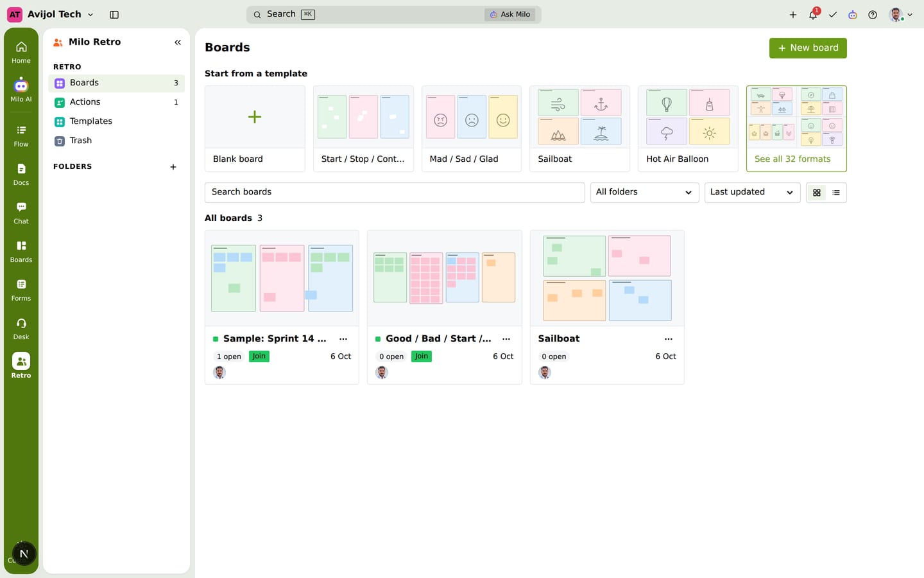Image resolution: width=924 pixels, height=578 pixels.
Task: Open the quick-add plus icon in top bar
Action: 793,15
